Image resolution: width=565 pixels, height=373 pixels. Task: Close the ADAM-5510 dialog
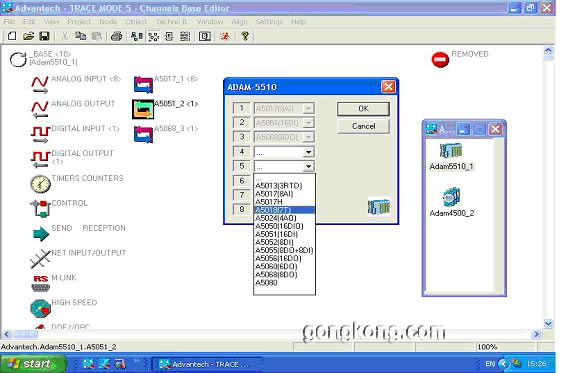388,87
